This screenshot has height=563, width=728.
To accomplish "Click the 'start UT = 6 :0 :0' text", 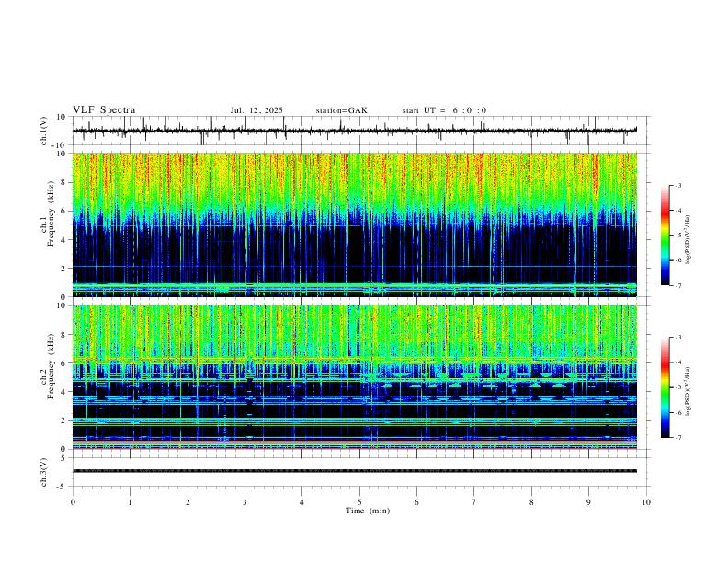I will [444, 110].
